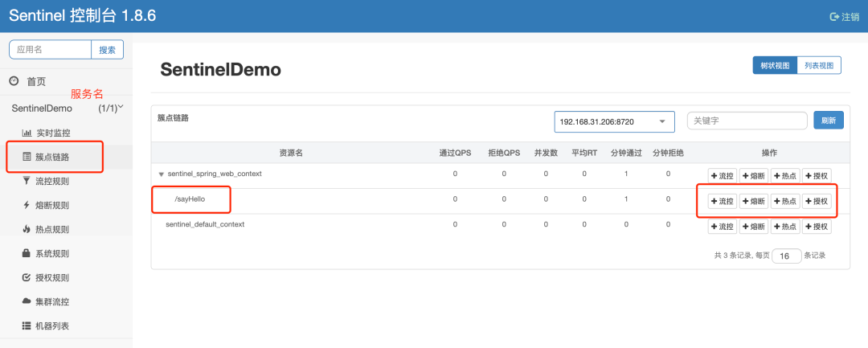Click the 资源名 column header
Image resolution: width=868 pixels, height=348 pixels.
pyautogui.click(x=291, y=154)
